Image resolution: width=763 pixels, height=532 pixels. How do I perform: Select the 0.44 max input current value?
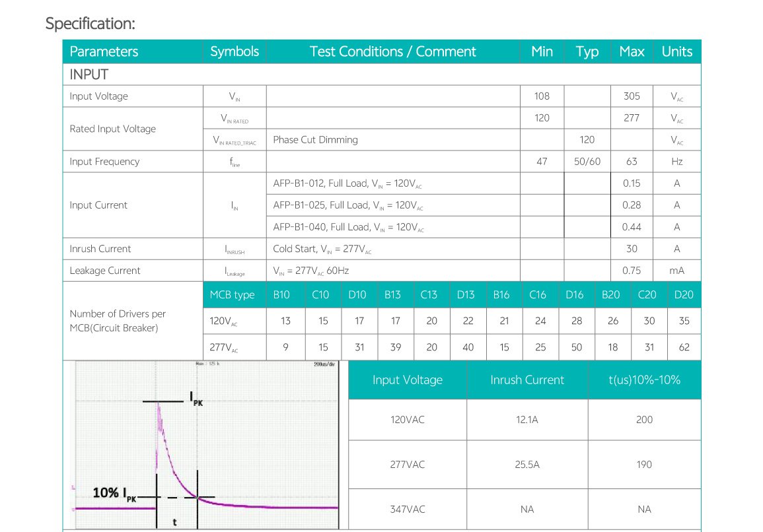pyautogui.click(x=632, y=227)
